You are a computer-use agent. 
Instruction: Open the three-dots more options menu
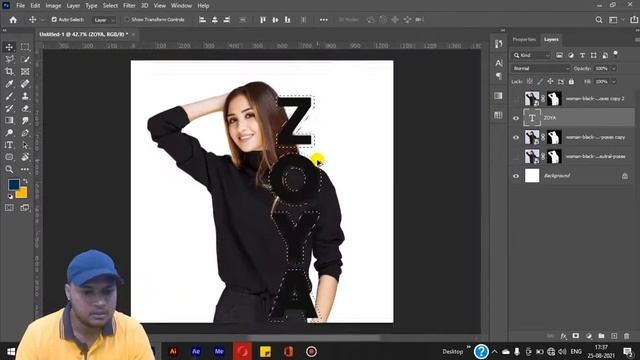tap(324, 20)
